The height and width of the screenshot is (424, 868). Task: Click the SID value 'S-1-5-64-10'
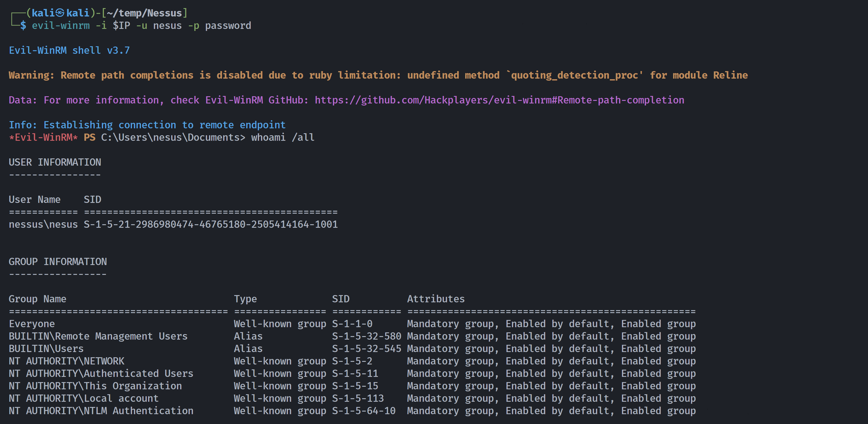[x=364, y=411]
